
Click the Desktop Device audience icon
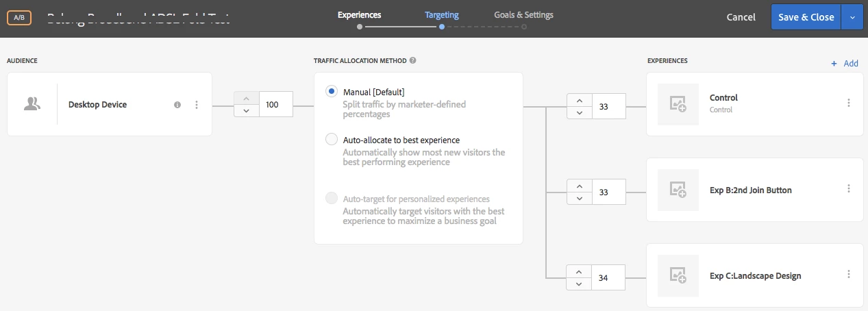tap(32, 104)
